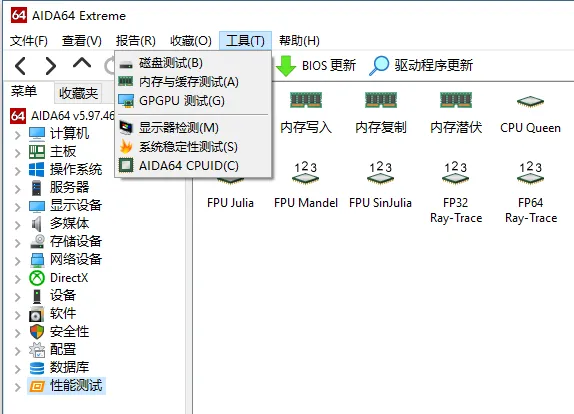
Task: Open the FP64 Ray-Trace benchmark
Action: [x=531, y=174]
